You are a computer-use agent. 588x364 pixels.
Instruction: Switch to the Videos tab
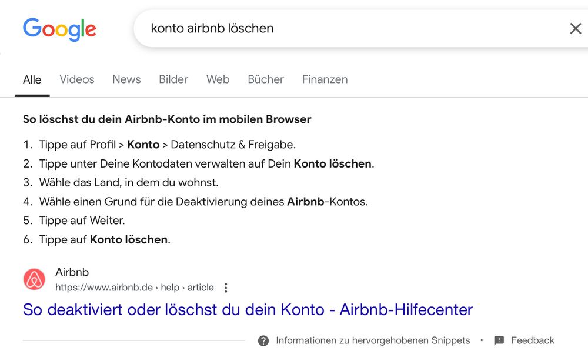tap(77, 79)
